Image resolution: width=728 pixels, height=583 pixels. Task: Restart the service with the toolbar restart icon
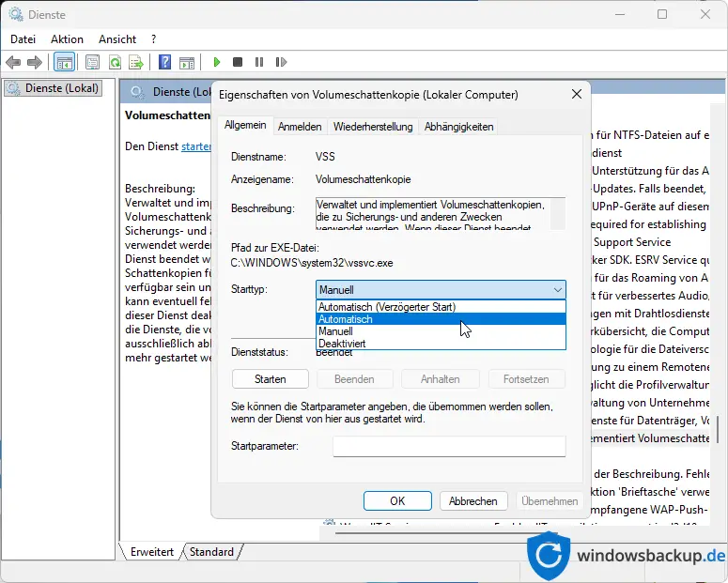281,62
